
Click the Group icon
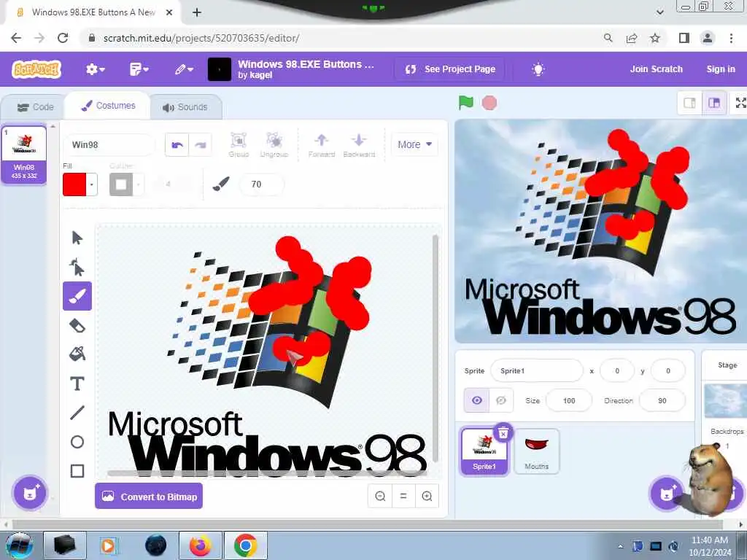click(239, 145)
